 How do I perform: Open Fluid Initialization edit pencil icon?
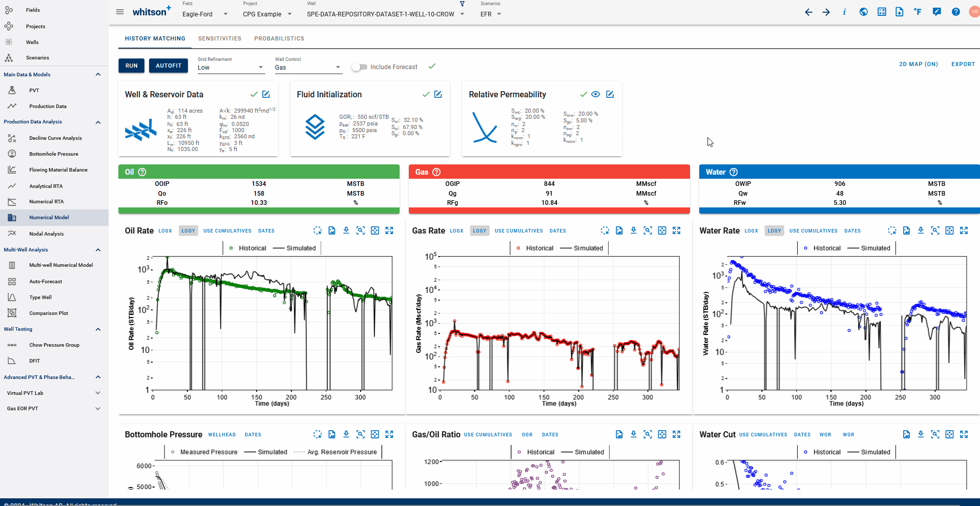tap(438, 94)
